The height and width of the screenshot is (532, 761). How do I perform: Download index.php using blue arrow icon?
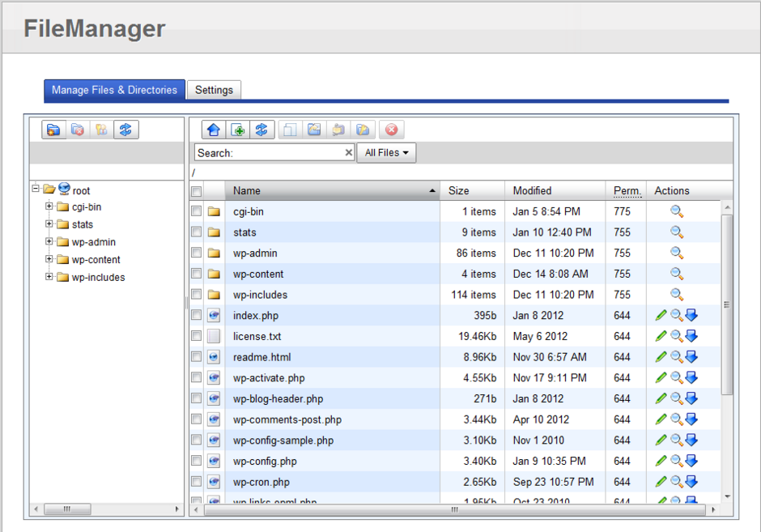pos(691,316)
